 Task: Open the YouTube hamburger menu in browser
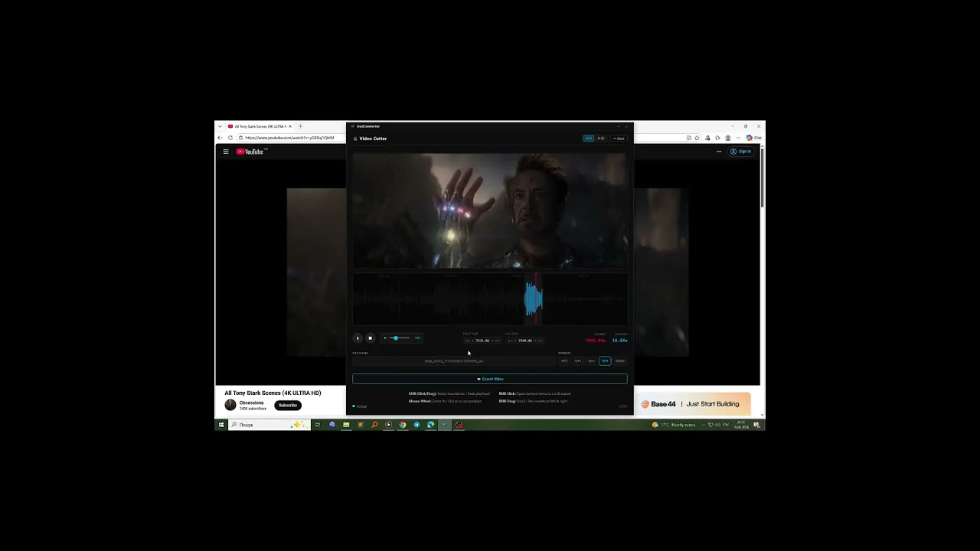226,152
